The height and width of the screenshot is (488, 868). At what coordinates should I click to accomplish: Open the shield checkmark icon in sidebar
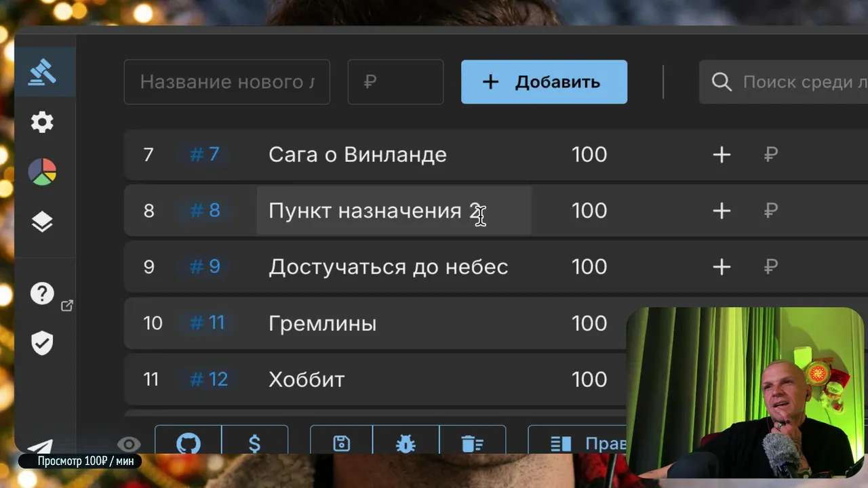[43, 343]
